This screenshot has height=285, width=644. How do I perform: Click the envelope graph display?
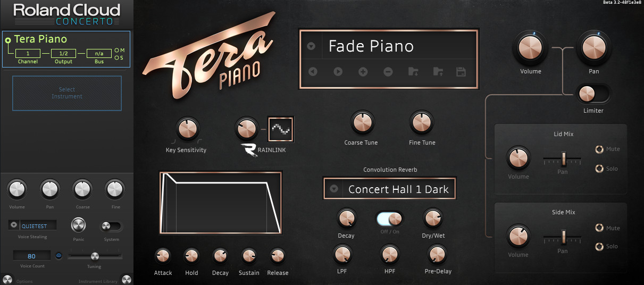coord(220,203)
